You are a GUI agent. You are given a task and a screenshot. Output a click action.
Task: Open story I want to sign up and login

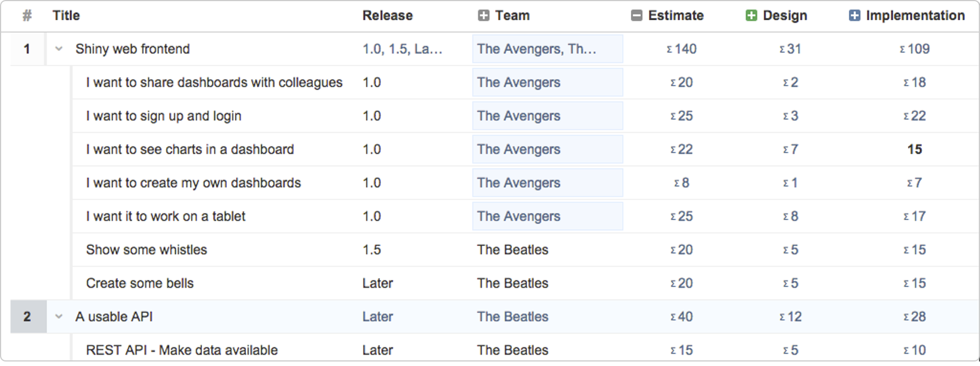pos(163,116)
